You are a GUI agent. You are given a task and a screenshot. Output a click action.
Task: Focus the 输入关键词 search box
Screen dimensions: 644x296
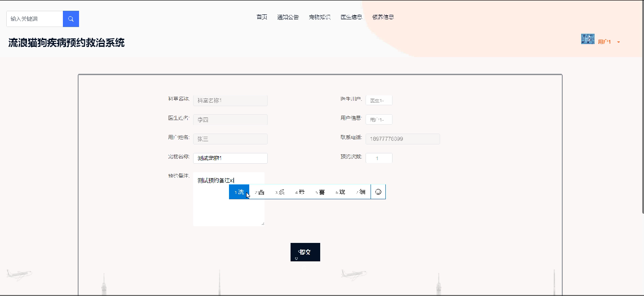(35, 19)
